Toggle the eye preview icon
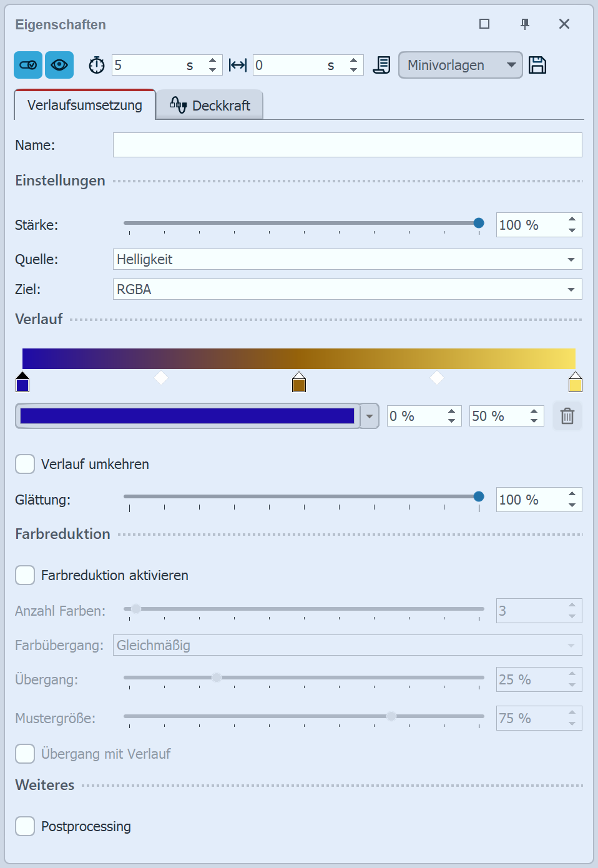This screenshot has width=598, height=868. tap(59, 65)
